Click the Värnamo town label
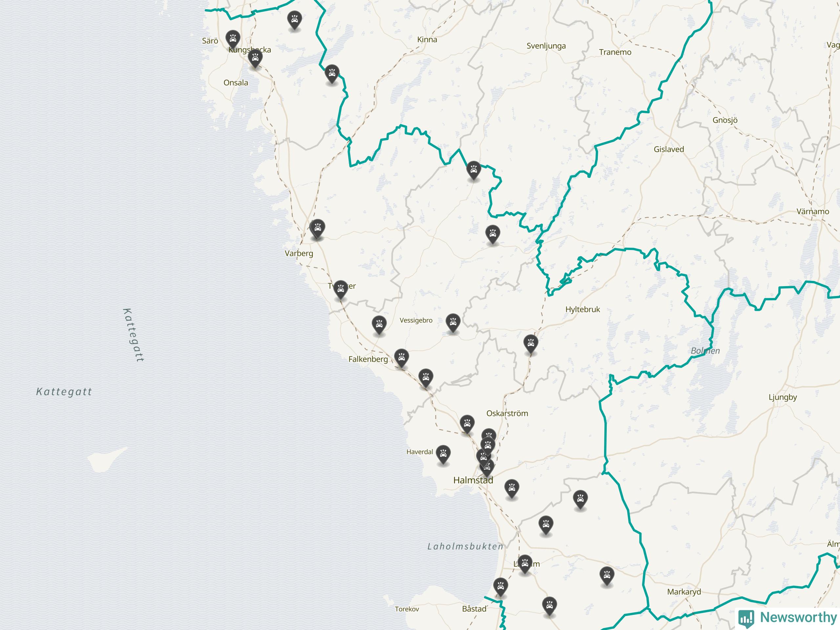 [813, 211]
